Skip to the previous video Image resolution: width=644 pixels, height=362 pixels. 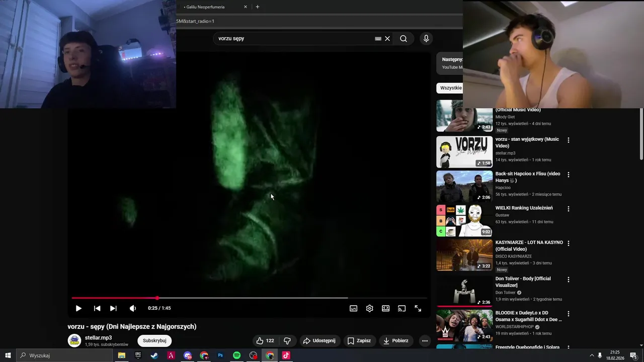[x=97, y=308]
